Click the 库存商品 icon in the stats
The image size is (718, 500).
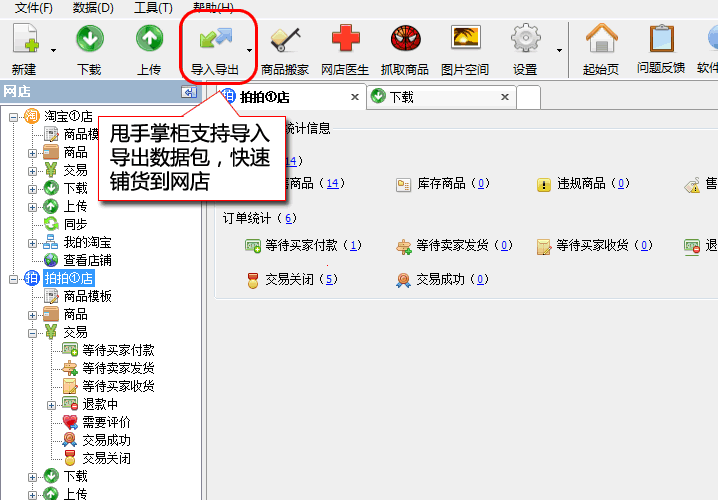tap(403, 185)
